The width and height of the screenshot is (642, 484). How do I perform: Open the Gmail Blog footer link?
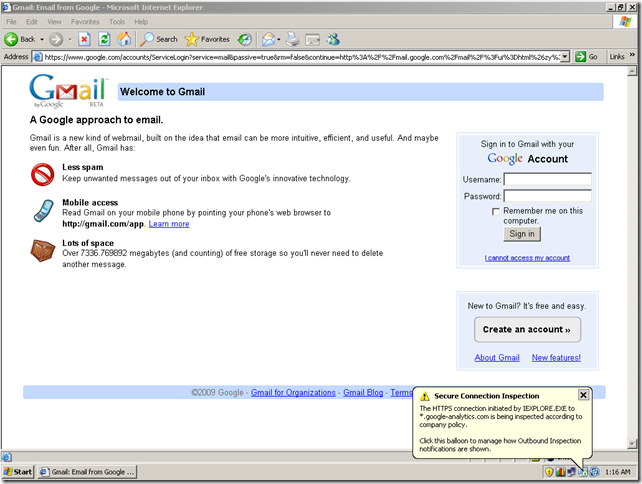coord(363,392)
